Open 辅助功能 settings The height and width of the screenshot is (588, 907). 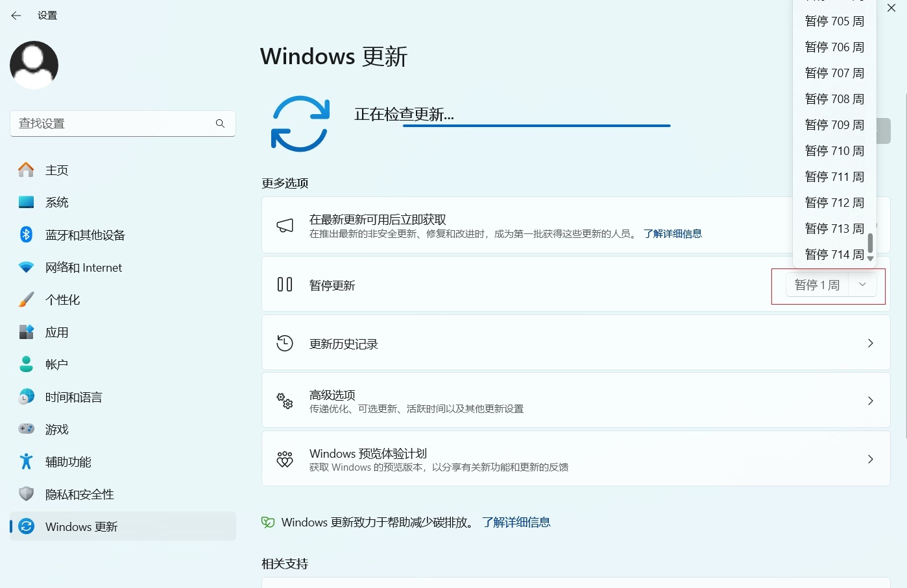tap(123, 462)
